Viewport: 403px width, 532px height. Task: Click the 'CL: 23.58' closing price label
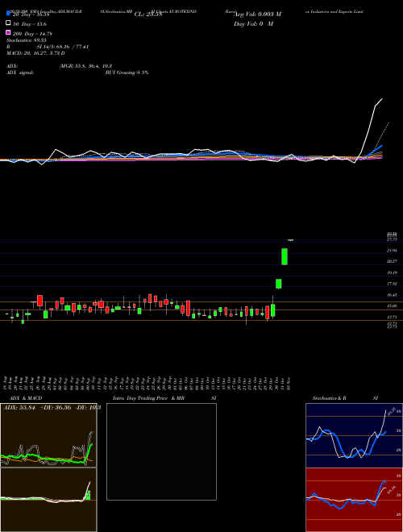148,15
